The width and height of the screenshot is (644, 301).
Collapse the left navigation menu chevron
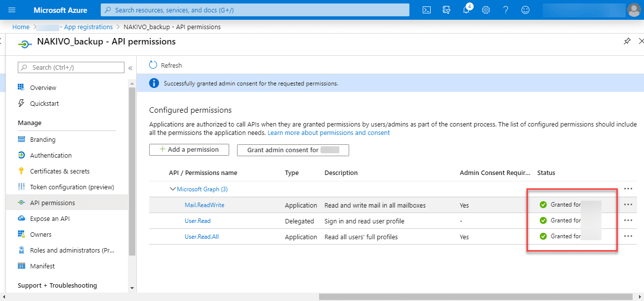(130, 68)
